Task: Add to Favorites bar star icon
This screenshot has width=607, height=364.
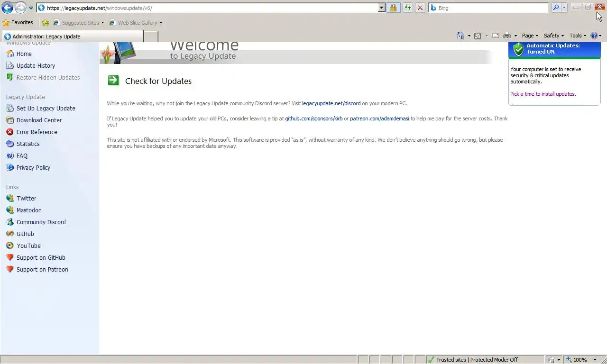Action: point(46,22)
